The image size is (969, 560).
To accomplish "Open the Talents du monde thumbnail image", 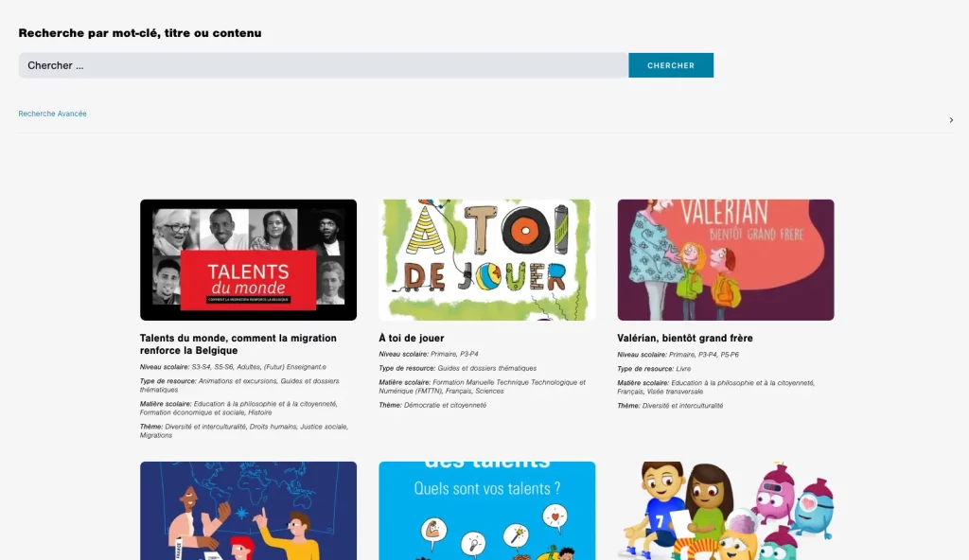I will point(249,259).
